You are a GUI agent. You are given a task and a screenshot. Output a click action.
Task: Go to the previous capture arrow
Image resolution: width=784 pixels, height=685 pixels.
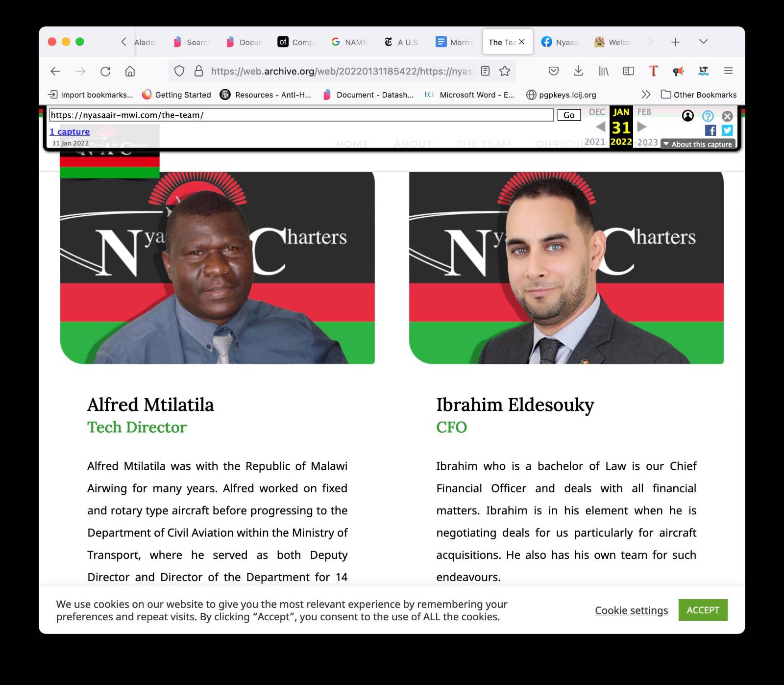tap(601, 127)
